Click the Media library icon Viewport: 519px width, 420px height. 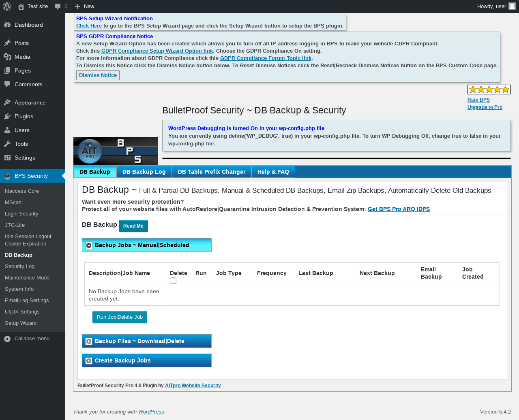pos(7,57)
